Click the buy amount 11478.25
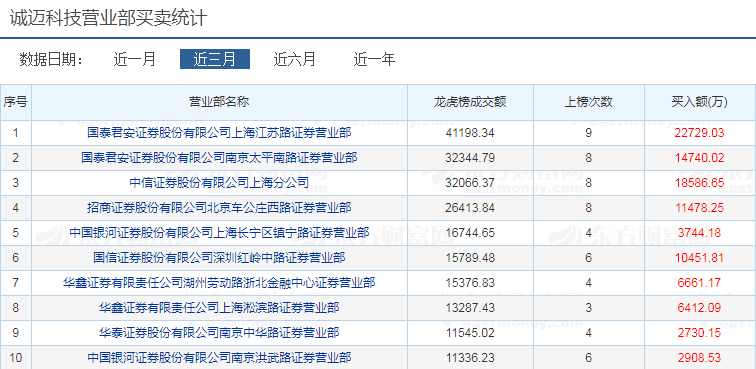Viewport: 756px width, 369px height. click(700, 208)
